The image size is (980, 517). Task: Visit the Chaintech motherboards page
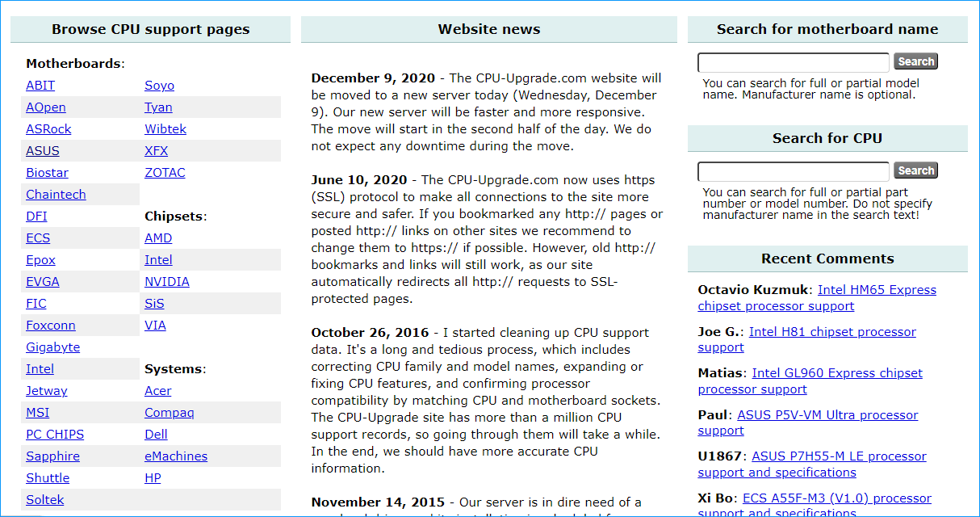[x=56, y=195]
